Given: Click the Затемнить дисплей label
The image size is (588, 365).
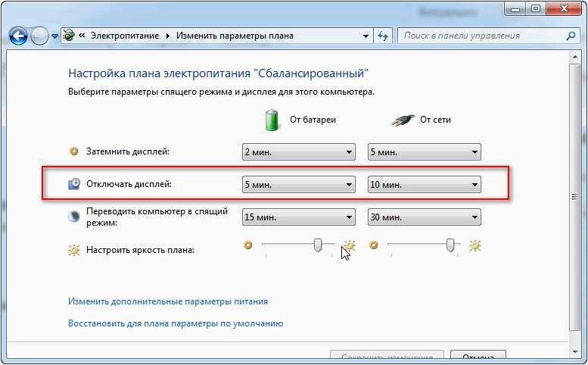Looking at the screenshot, I should [x=128, y=151].
